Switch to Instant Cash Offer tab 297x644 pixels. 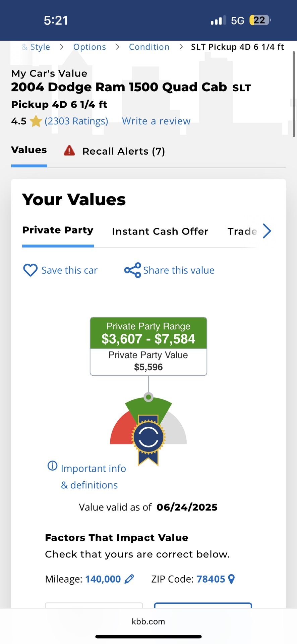(160, 231)
